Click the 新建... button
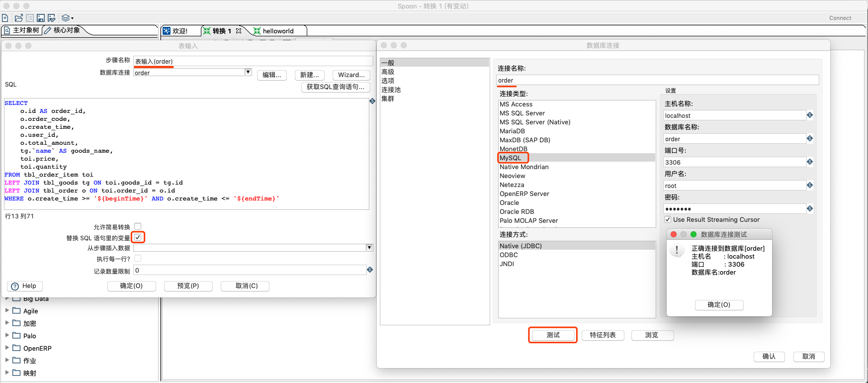Screen dimensions: 868x383 click(x=310, y=75)
